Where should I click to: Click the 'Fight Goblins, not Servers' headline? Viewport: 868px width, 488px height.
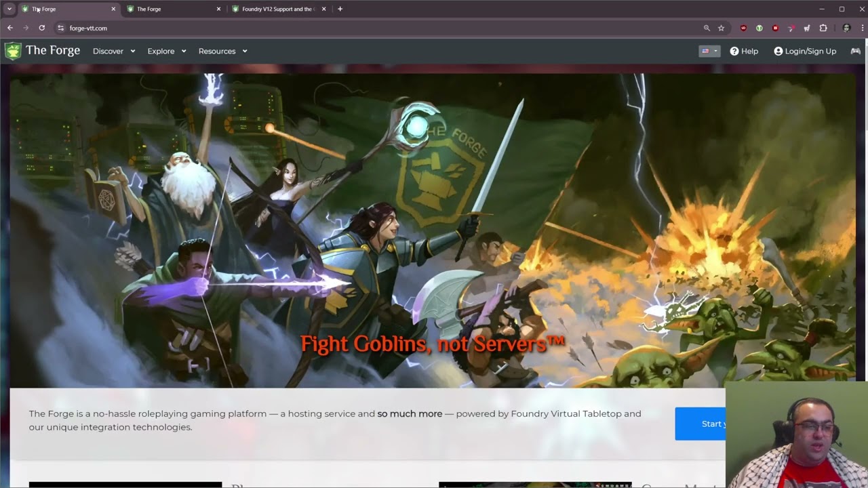[433, 344]
